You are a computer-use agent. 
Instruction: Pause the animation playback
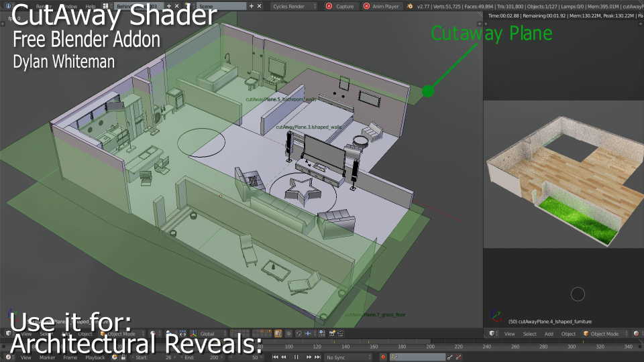click(x=296, y=357)
